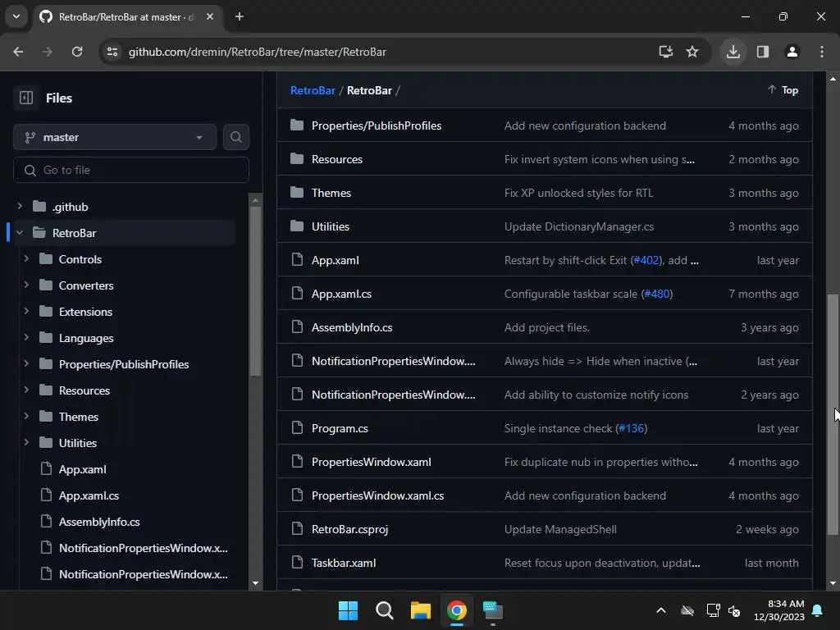
Task: Open PropertiesWindow.xaml in the file list
Action: point(372,463)
